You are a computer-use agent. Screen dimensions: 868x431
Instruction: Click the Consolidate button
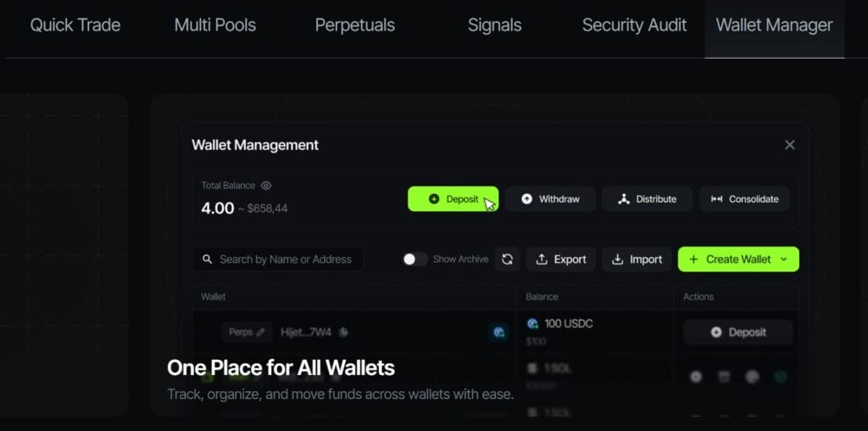pos(744,199)
